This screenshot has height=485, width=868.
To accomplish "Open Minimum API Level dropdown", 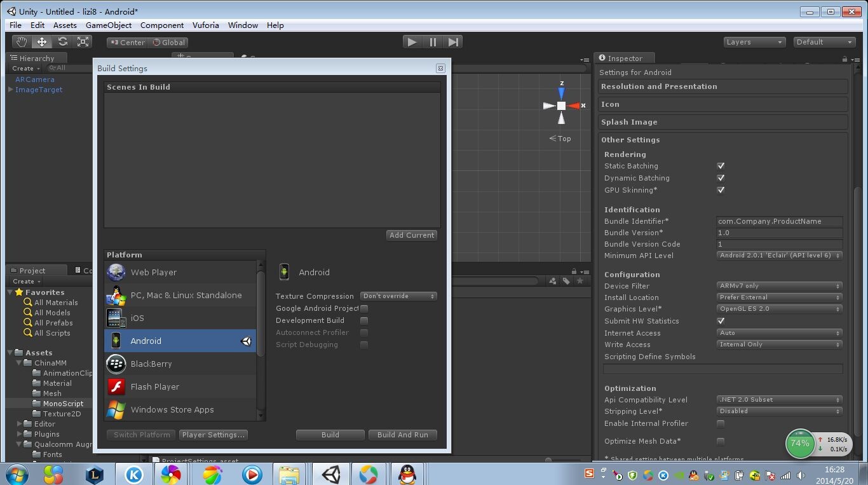I will point(780,256).
